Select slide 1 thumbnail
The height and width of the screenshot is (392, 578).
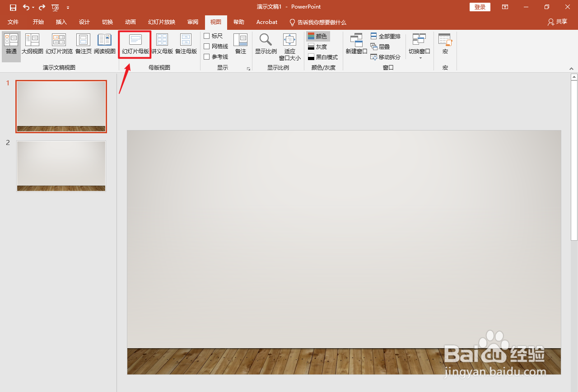(x=61, y=107)
